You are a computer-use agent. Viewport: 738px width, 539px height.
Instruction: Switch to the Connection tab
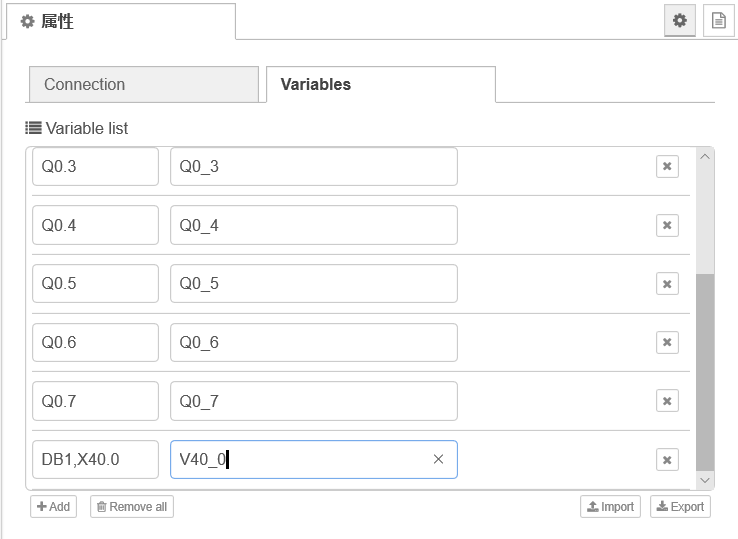(143, 85)
